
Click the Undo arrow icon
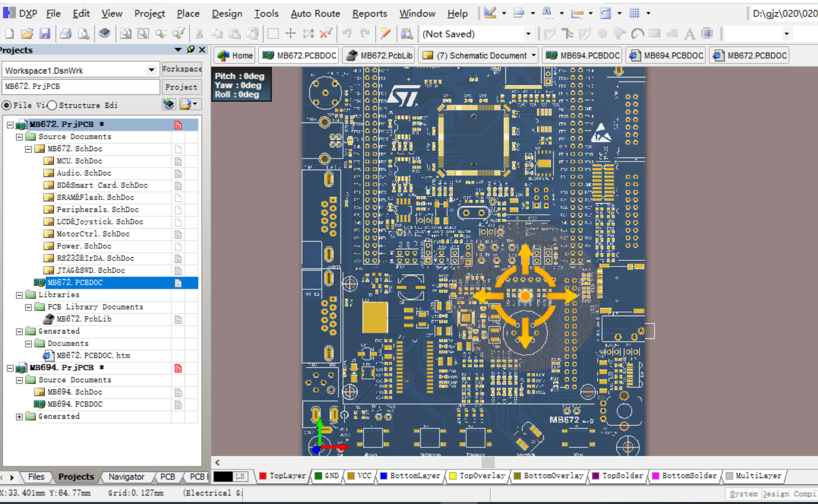click(x=347, y=34)
